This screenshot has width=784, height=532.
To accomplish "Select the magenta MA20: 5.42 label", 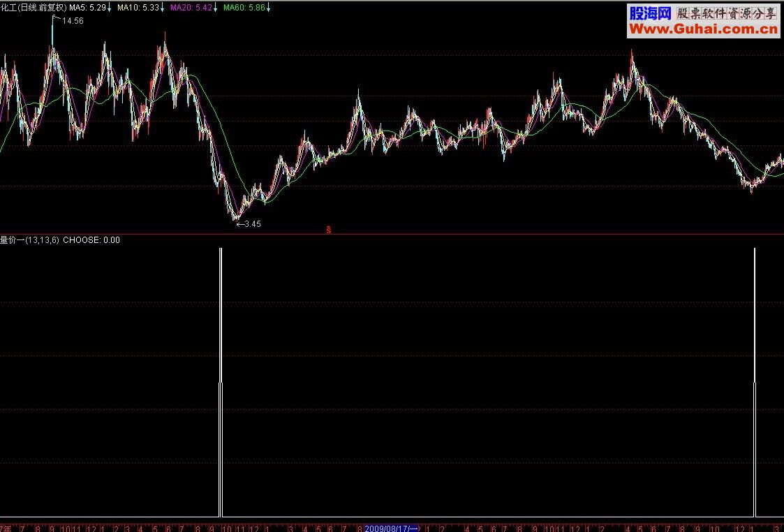I will click(x=194, y=8).
